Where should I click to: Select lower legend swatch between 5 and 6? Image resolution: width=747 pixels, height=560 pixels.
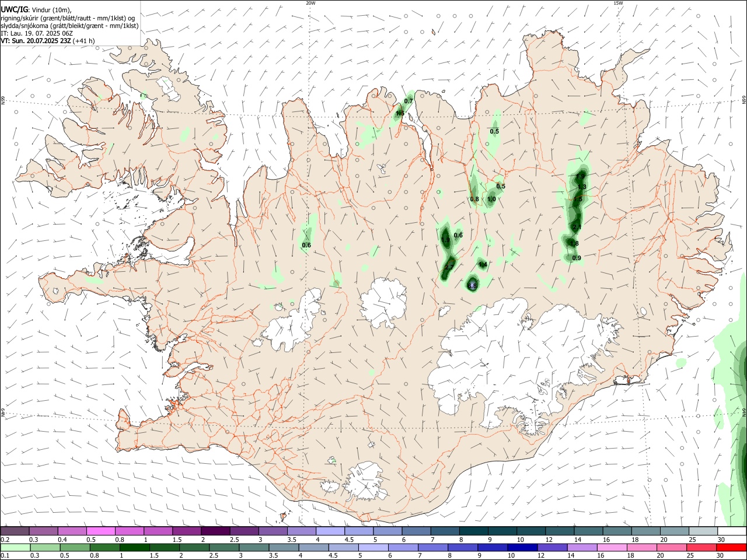point(372,548)
